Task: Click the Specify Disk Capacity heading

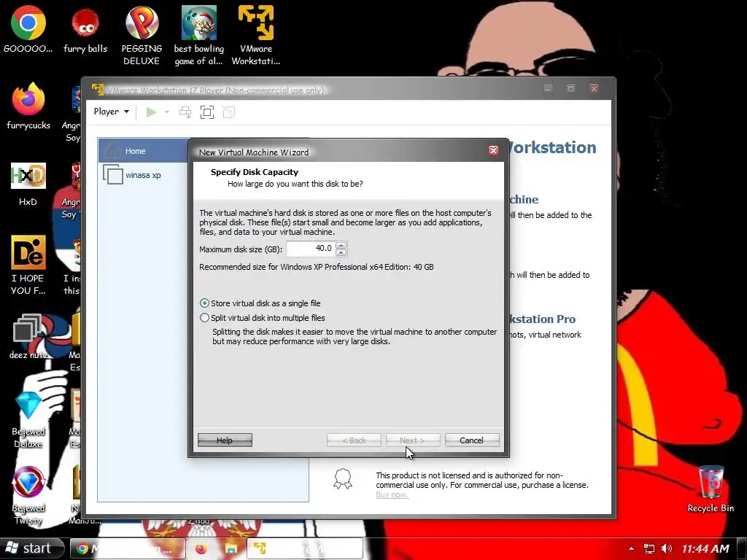Action: (255, 172)
